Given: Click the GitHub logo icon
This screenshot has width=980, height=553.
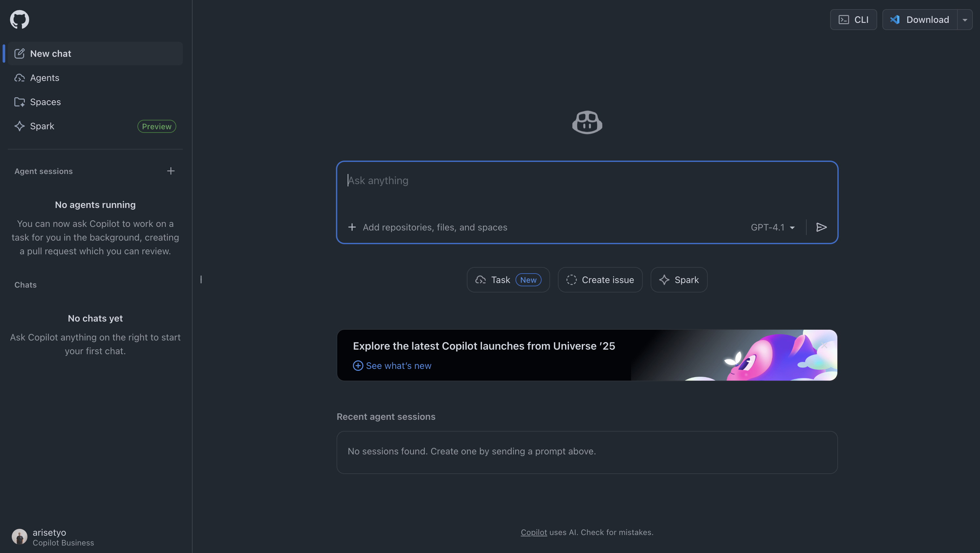Looking at the screenshot, I should point(19,19).
